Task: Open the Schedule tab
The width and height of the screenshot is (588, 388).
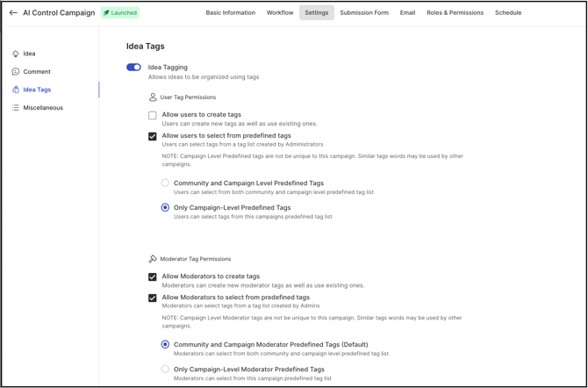Action: 508,13
